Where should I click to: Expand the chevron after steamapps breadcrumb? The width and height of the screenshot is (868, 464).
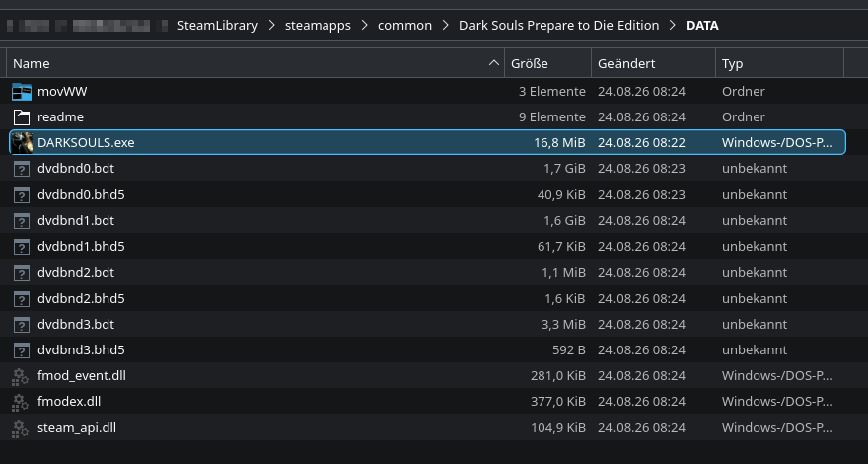tap(364, 26)
